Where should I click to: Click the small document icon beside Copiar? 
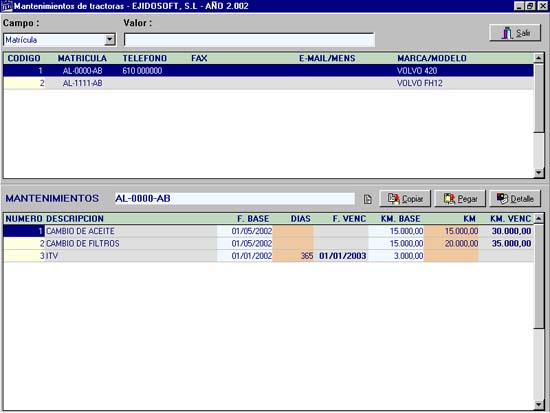coord(368,199)
